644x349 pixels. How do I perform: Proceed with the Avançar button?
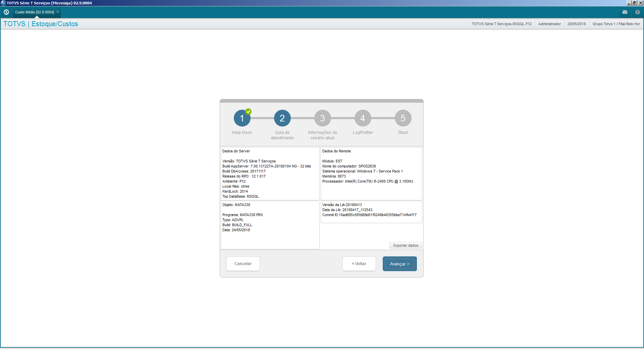399,264
